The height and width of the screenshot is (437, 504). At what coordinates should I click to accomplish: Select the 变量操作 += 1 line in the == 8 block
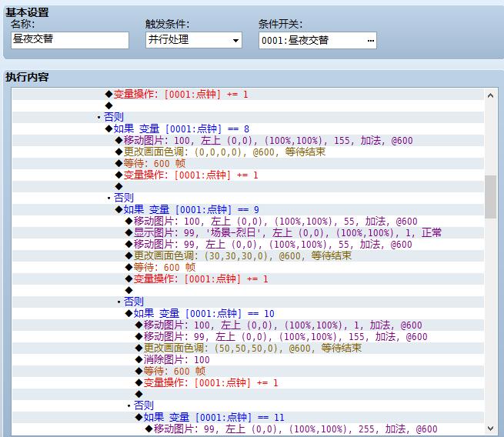[x=248, y=175]
